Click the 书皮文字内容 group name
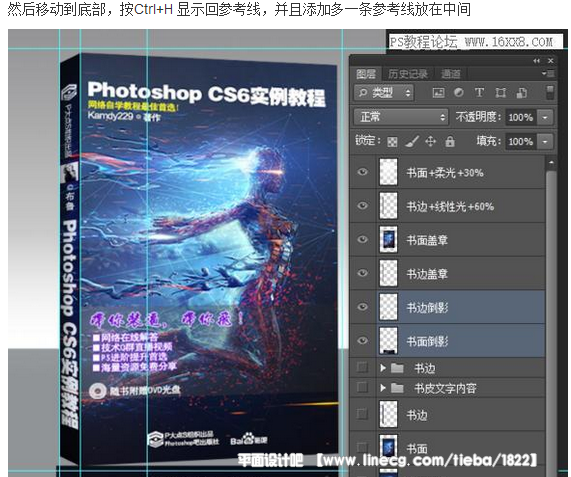 coord(445,388)
